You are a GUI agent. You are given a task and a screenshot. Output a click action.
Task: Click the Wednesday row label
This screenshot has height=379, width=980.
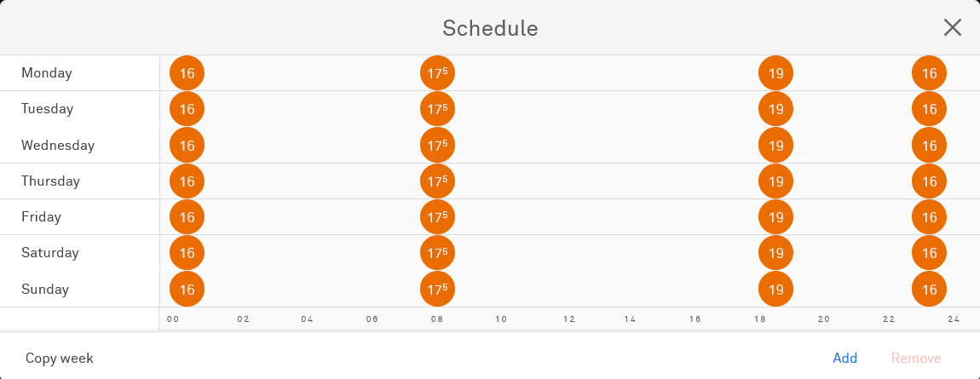pos(58,146)
